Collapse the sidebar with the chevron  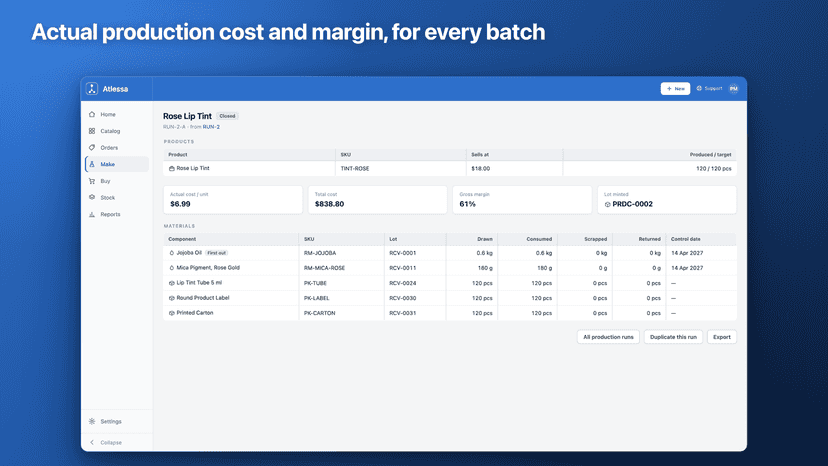(x=92, y=442)
